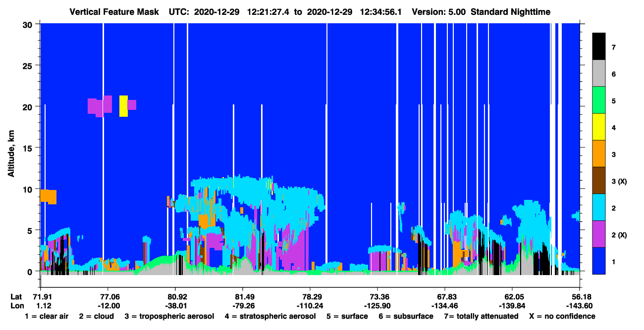Click the gray color bar segment labeled 6

pos(599,74)
